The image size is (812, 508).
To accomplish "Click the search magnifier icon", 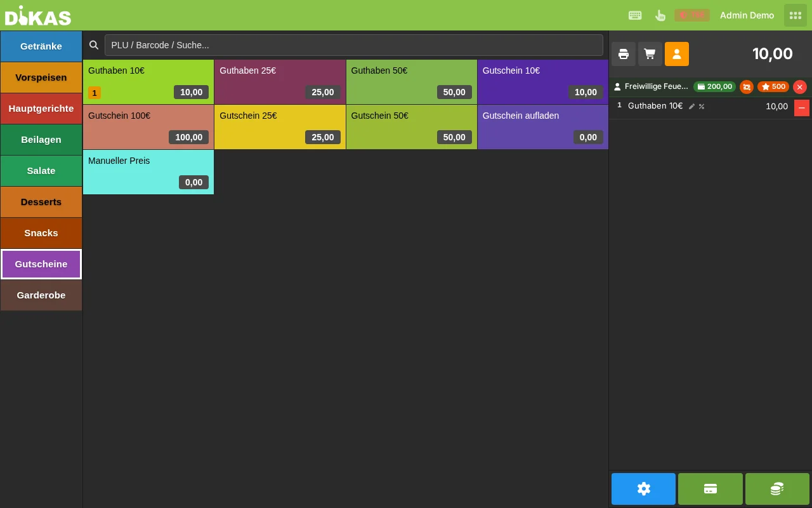I will coord(94,45).
